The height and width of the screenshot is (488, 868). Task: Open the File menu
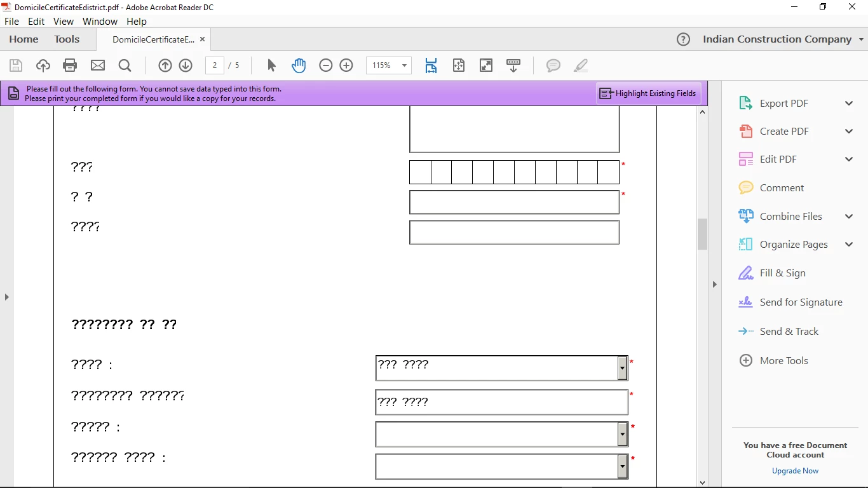pyautogui.click(x=11, y=22)
